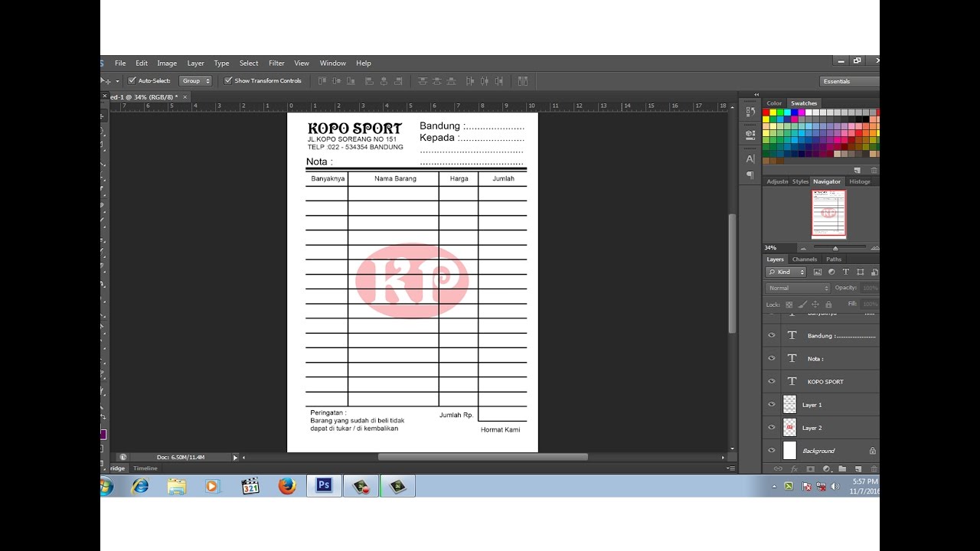This screenshot has height=551, width=980.
Task: Hide the Background layer
Action: click(x=772, y=450)
